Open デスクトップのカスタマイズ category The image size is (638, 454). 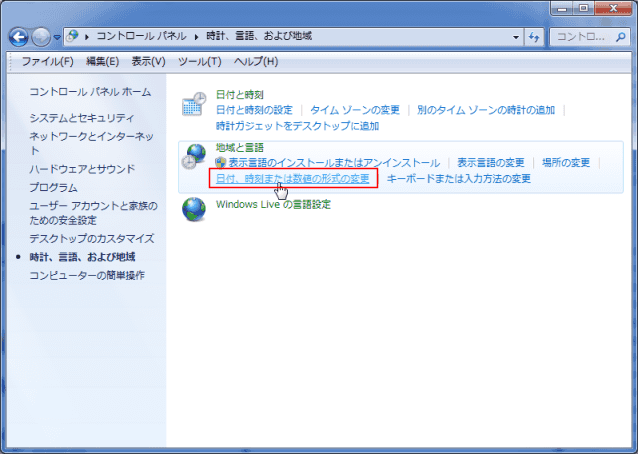coord(92,238)
